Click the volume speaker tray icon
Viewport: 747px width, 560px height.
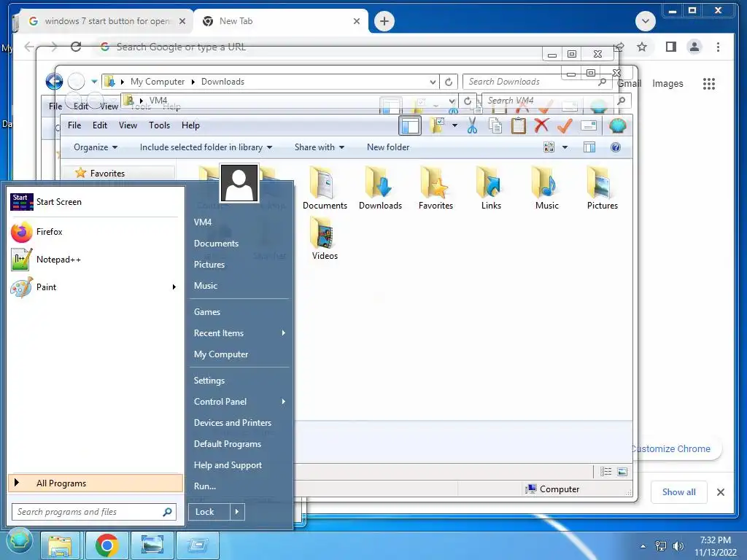(678, 545)
